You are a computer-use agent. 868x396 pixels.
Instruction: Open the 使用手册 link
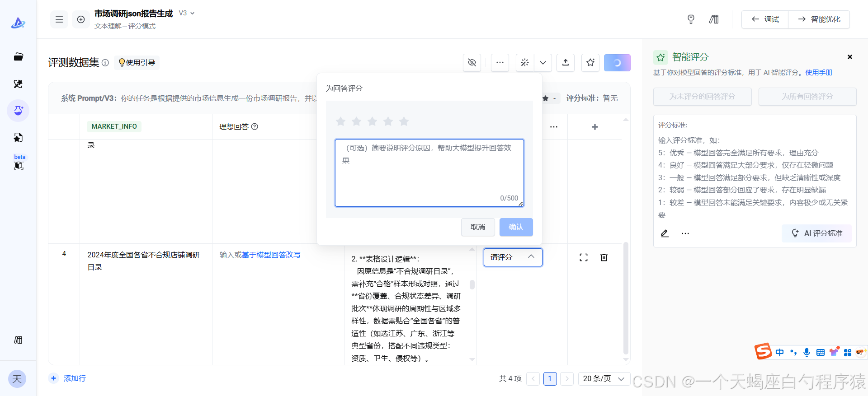pyautogui.click(x=818, y=73)
